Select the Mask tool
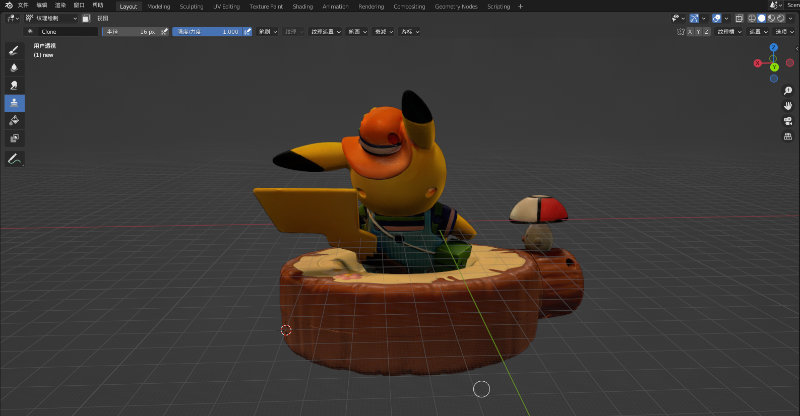 14,138
